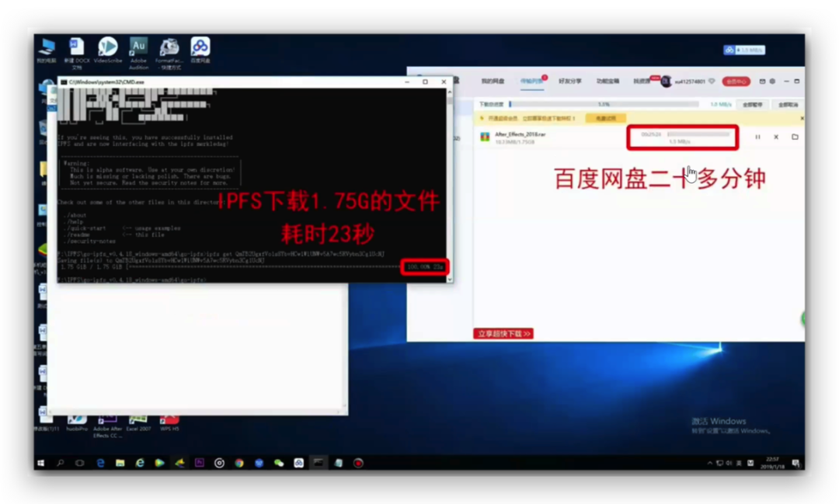This screenshot has width=839, height=504.
Task: Dismiss the yellow membership banner
Action: (802, 118)
